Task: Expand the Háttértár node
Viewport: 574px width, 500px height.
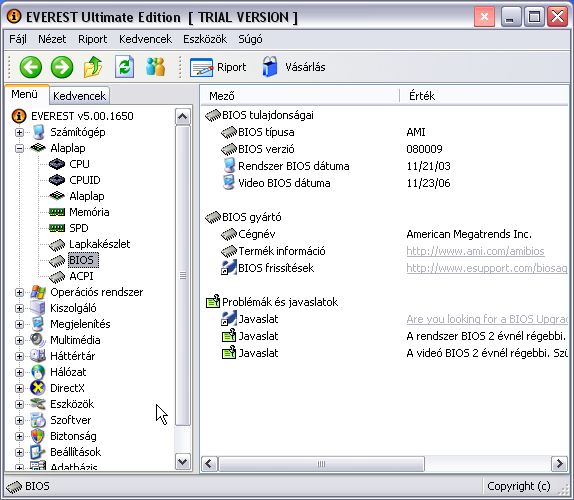Action: click(19, 356)
